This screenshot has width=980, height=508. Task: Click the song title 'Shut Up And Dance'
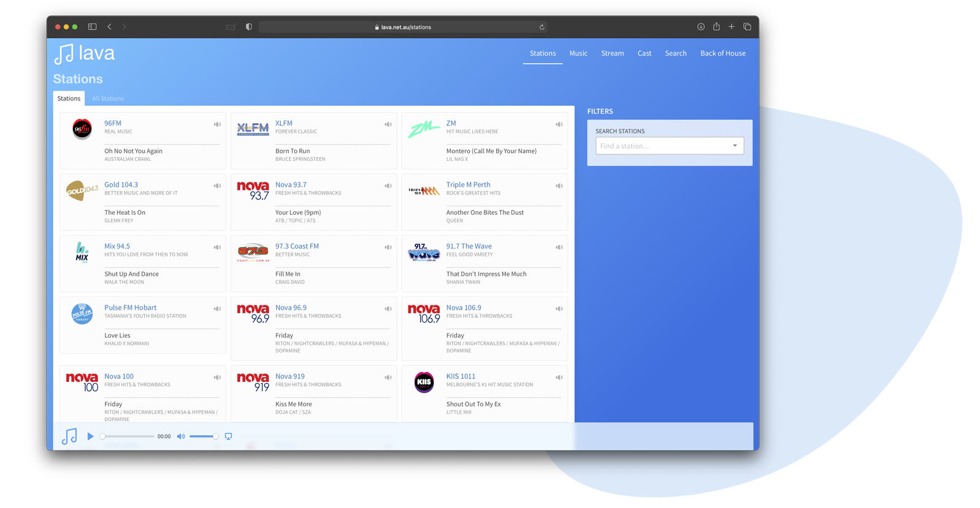click(131, 274)
